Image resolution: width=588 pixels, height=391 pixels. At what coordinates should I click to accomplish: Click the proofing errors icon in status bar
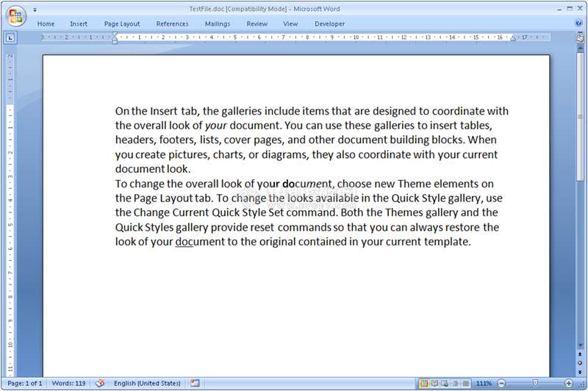click(100, 384)
